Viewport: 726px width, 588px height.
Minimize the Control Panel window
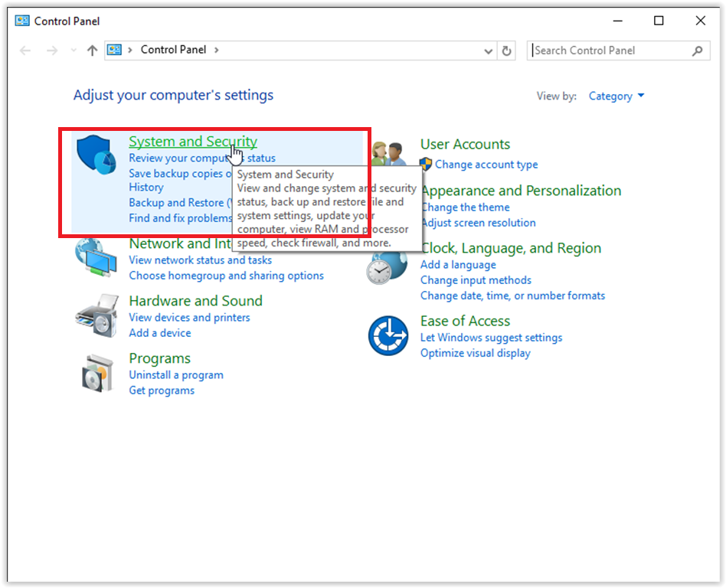coord(618,21)
